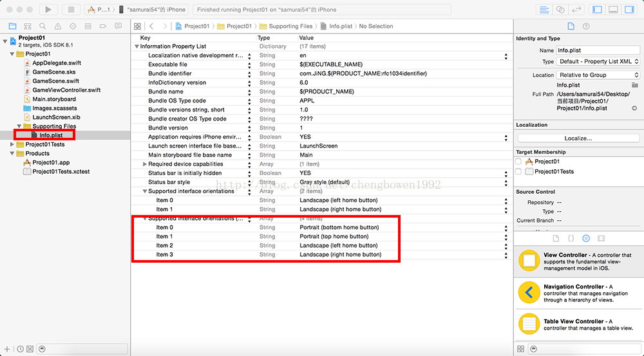Choose file location with folder icon

635,85
